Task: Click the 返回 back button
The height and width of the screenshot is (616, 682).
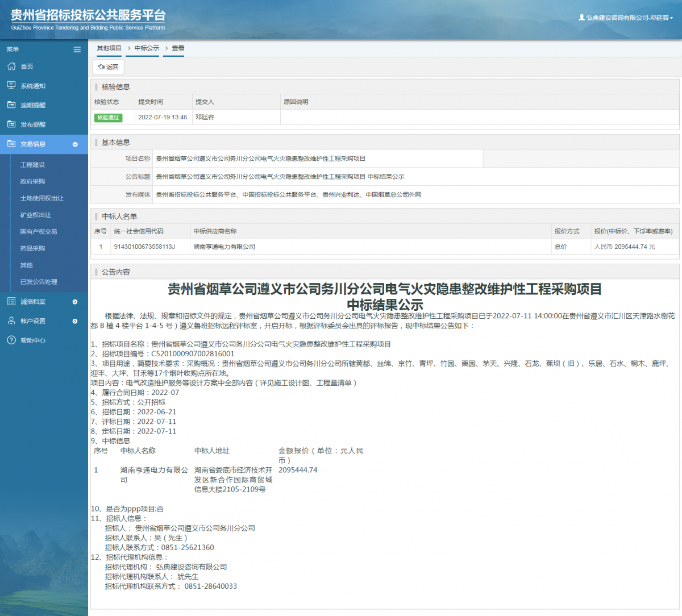Action: point(108,67)
